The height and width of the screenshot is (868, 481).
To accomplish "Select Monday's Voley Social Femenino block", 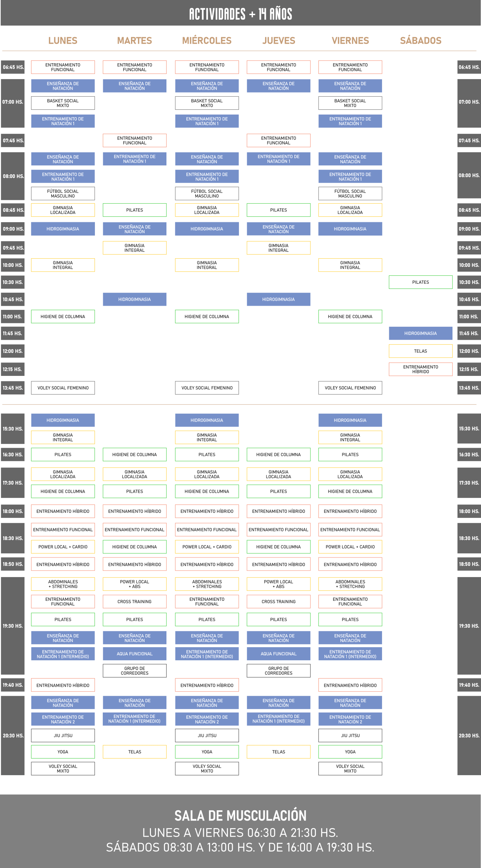I will tap(63, 388).
